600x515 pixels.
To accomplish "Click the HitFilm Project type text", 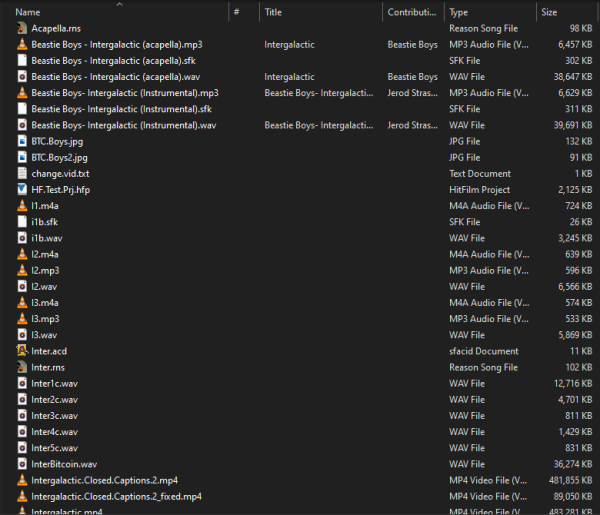I will [x=479, y=190].
